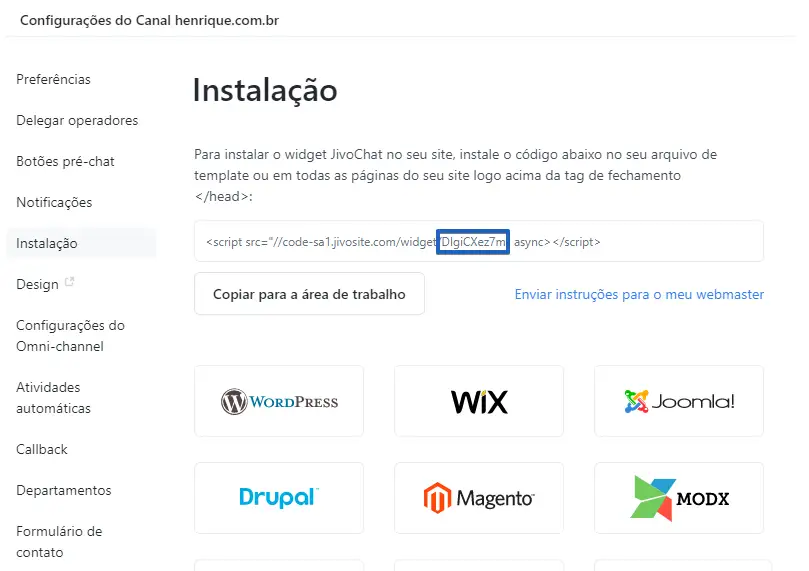809x571 pixels.
Task: Open the Joomla! integration card
Action: click(678, 401)
